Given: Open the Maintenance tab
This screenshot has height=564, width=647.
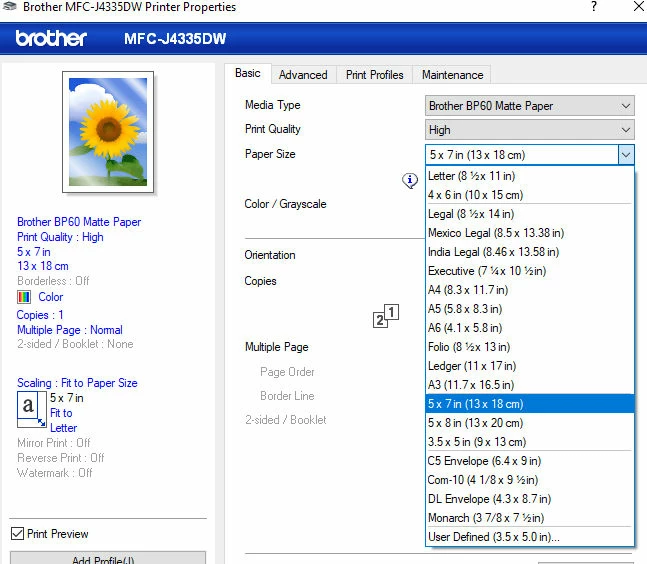Looking at the screenshot, I should (453, 75).
